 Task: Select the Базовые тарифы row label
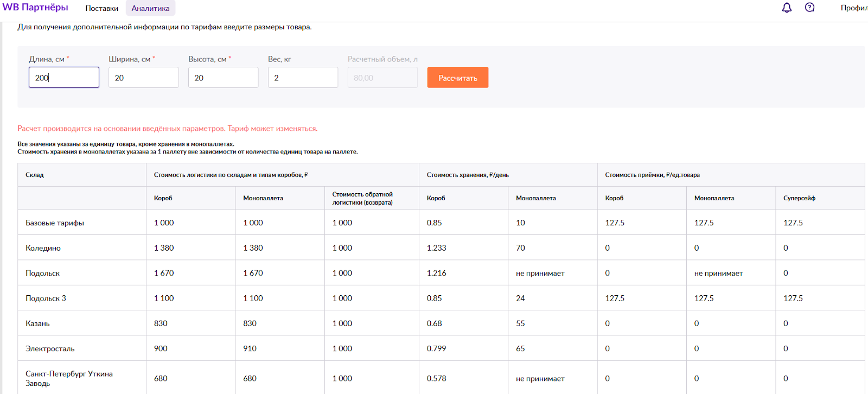[x=55, y=223]
